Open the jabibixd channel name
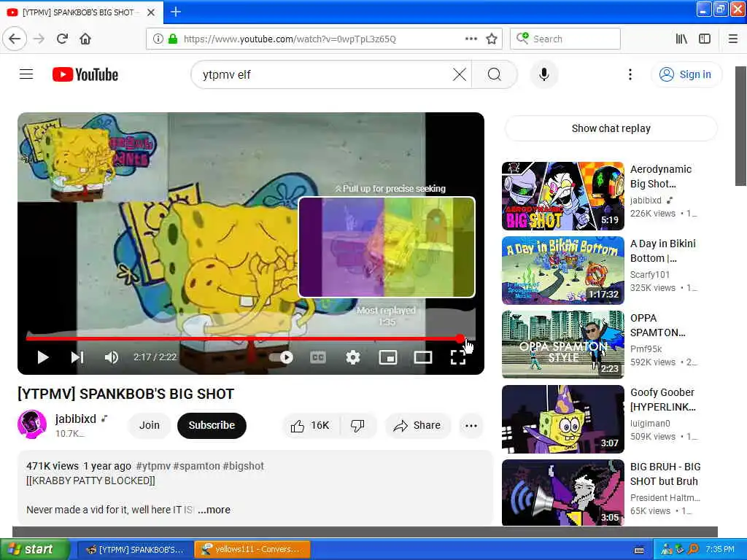Image resolution: width=747 pixels, height=560 pixels. pyautogui.click(x=76, y=419)
